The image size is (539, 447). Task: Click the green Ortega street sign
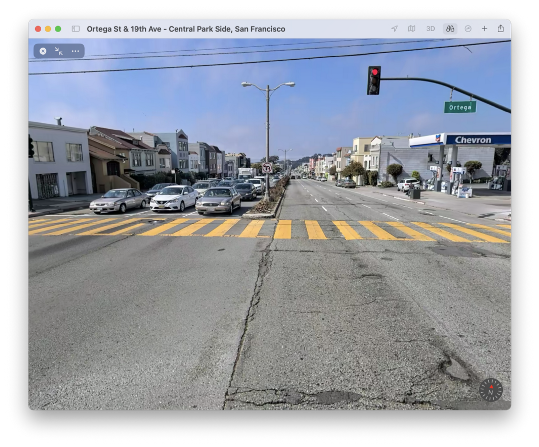point(460,107)
